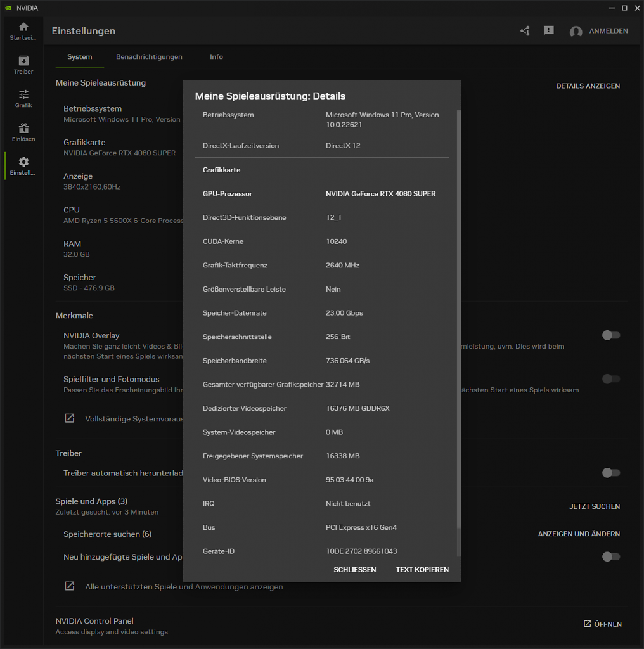The height and width of the screenshot is (649, 644).
Task: Minimize the NVIDIA app window
Action: click(611, 8)
